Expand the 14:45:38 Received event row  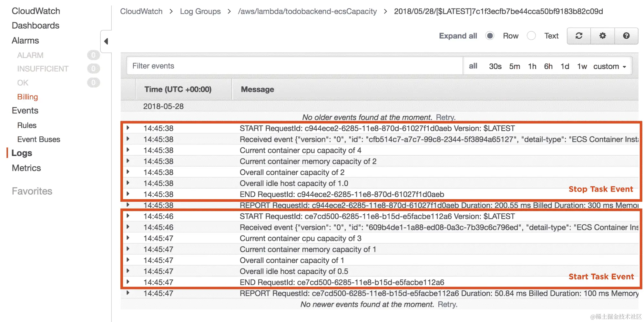point(128,139)
